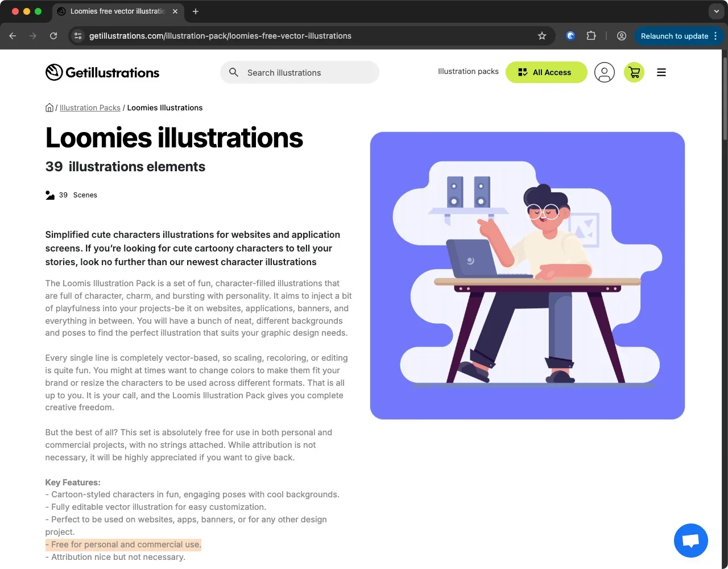Bookmark page with star icon
Image resolution: width=728 pixels, height=569 pixels.
(x=542, y=36)
